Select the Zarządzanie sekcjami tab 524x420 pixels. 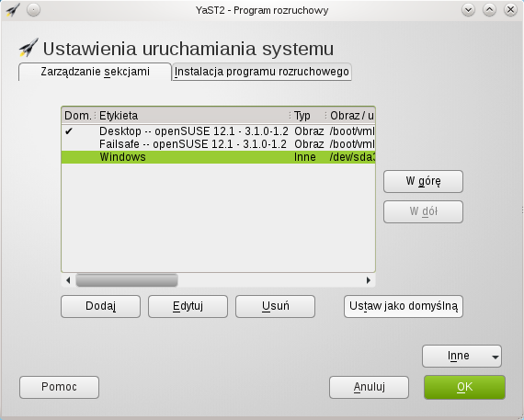point(95,72)
